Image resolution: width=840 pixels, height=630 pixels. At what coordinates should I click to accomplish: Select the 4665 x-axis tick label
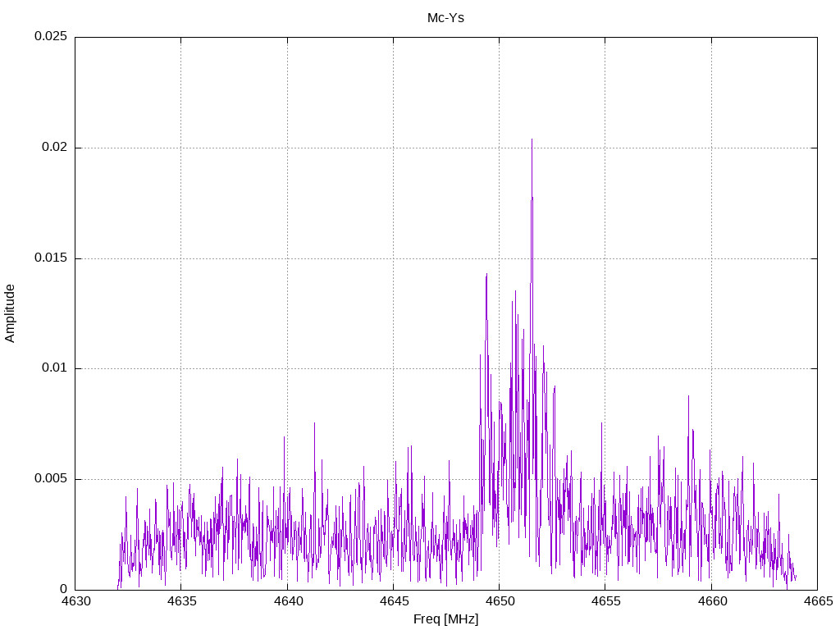(x=817, y=601)
